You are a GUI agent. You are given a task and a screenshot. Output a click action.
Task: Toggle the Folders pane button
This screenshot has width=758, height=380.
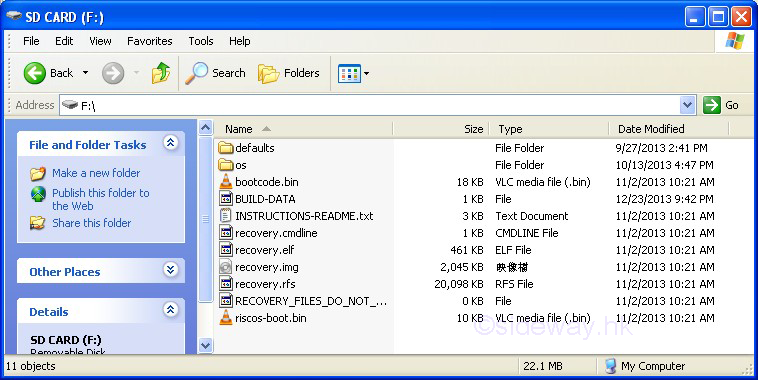(x=289, y=73)
